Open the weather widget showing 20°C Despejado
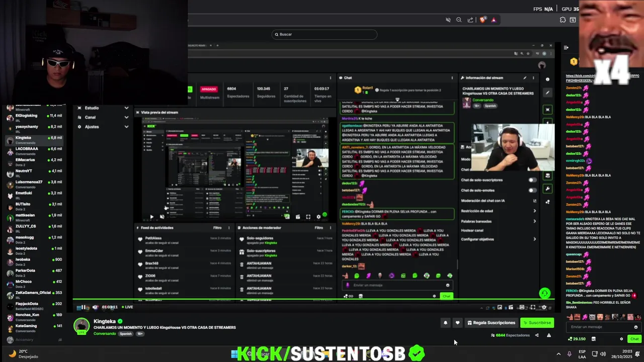The image size is (644, 362). (x=24, y=354)
